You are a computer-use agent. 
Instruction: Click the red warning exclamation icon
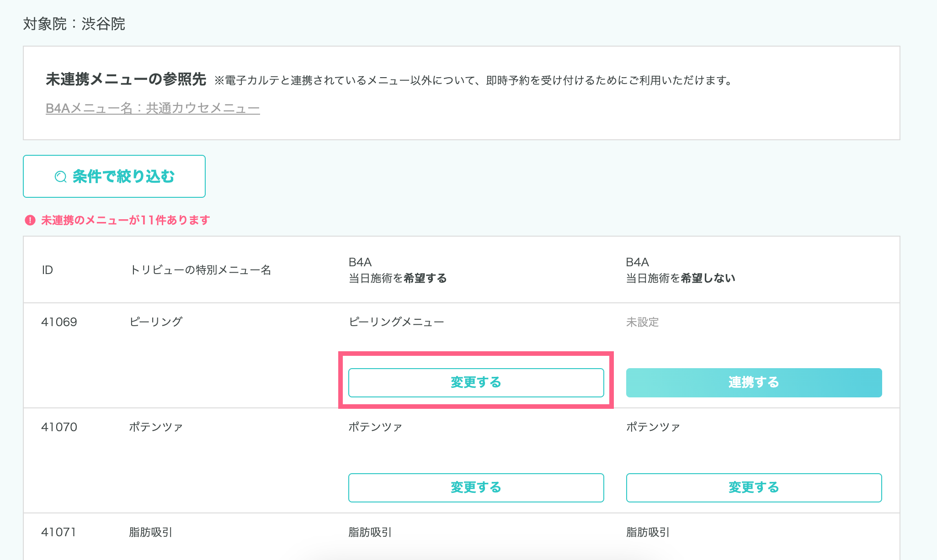coord(30,220)
